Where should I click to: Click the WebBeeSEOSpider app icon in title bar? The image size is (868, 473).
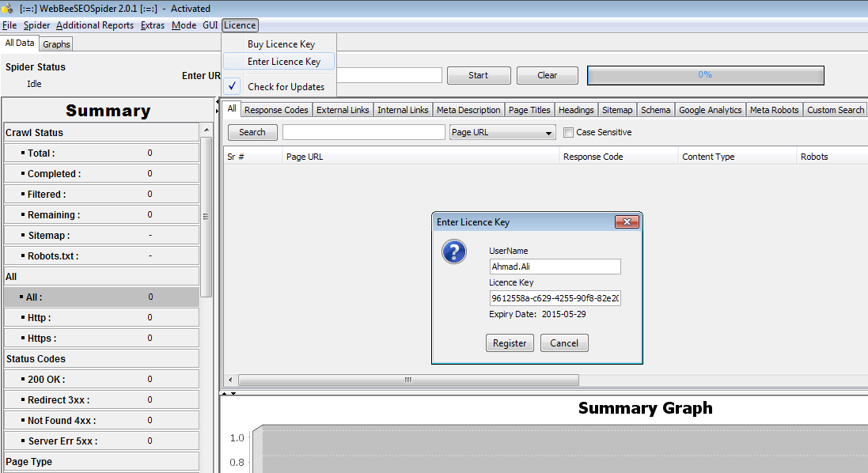7,8
